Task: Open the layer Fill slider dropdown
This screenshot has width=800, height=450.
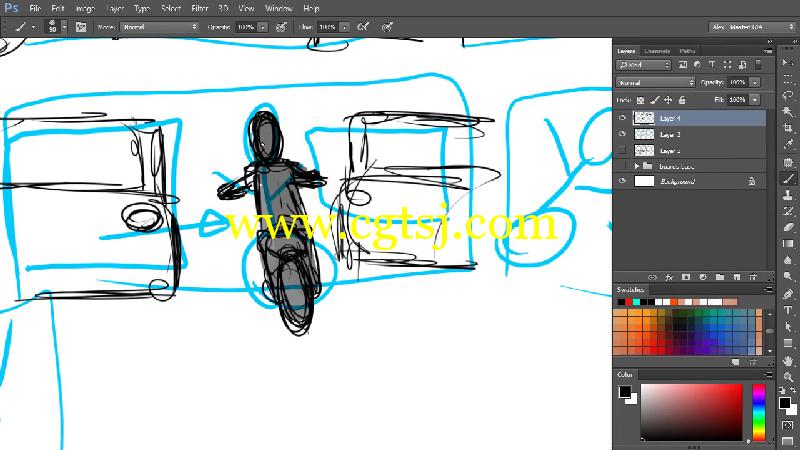Action: point(755,99)
